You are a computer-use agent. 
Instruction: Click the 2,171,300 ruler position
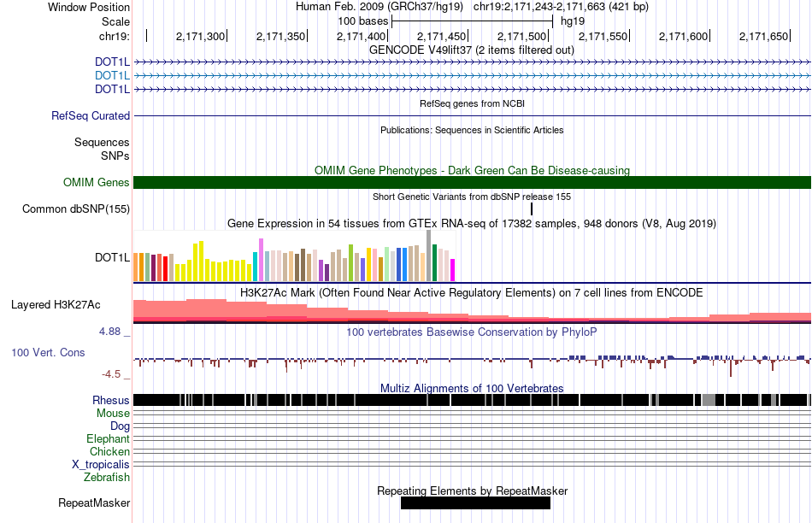tap(200, 36)
